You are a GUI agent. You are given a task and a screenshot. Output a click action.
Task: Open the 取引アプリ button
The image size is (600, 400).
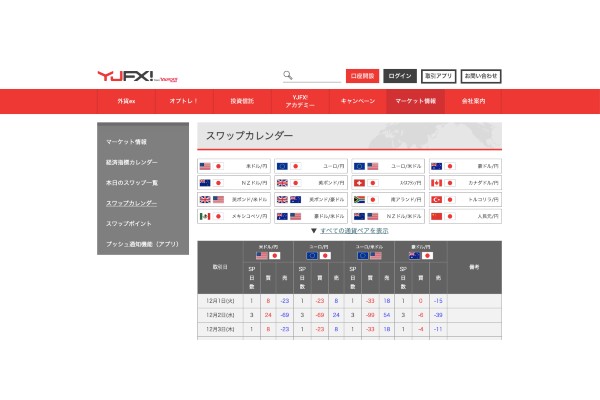click(439, 76)
